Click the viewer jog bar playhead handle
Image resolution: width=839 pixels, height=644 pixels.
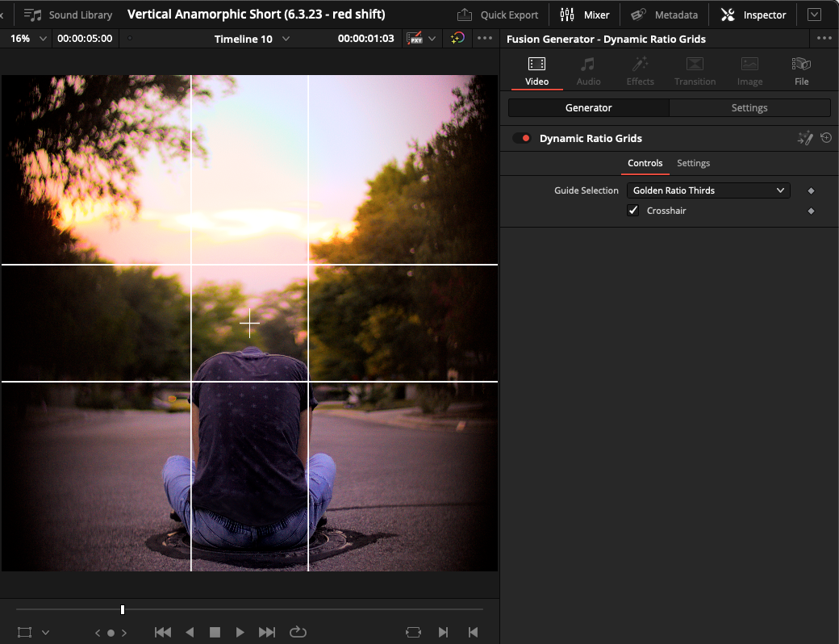click(123, 610)
